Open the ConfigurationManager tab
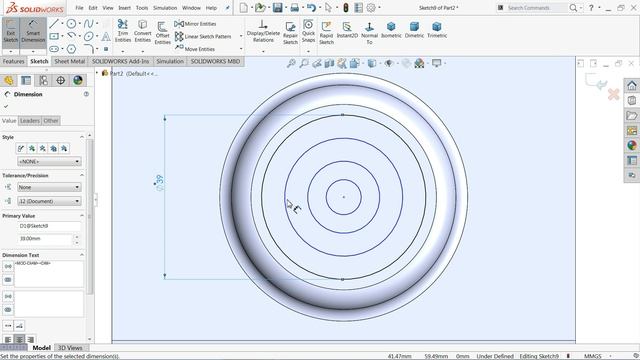 pyautogui.click(x=43, y=80)
